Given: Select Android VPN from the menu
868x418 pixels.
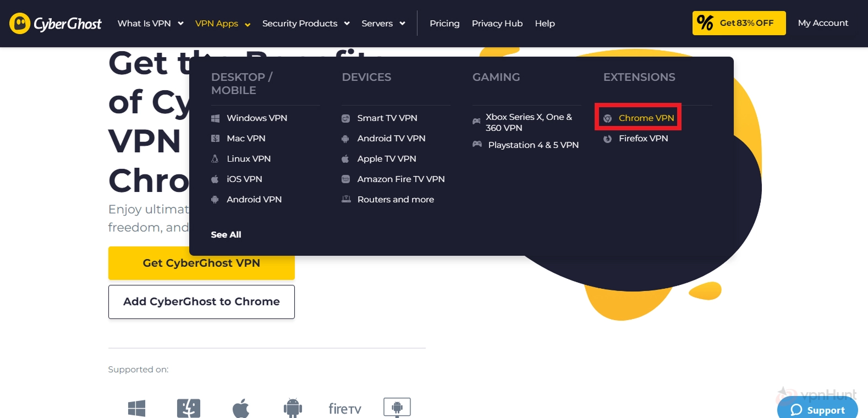Looking at the screenshot, I should click(x=254, y=200).
